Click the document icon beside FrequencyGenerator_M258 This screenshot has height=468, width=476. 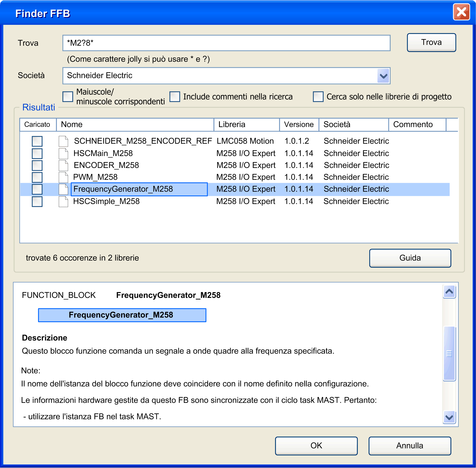[63, 189]
